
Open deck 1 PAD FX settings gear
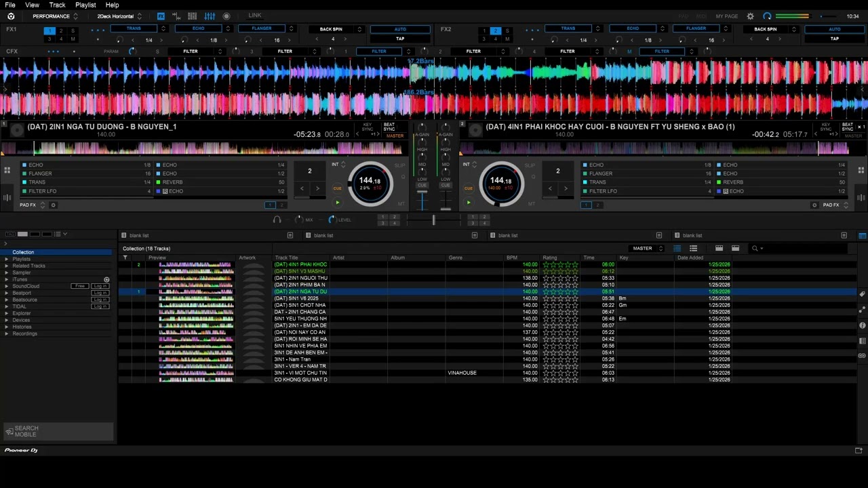click(x=54, y=205)
